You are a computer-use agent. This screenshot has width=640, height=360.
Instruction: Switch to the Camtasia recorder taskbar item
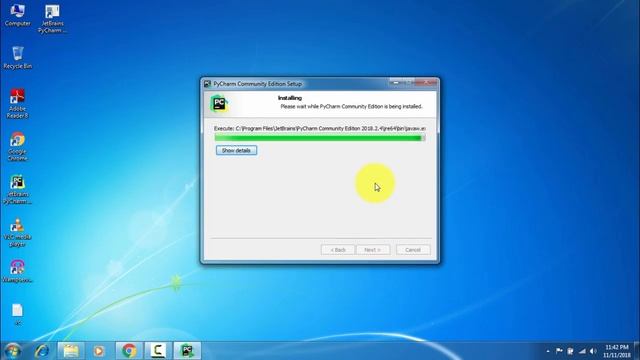tap(158, 351)
